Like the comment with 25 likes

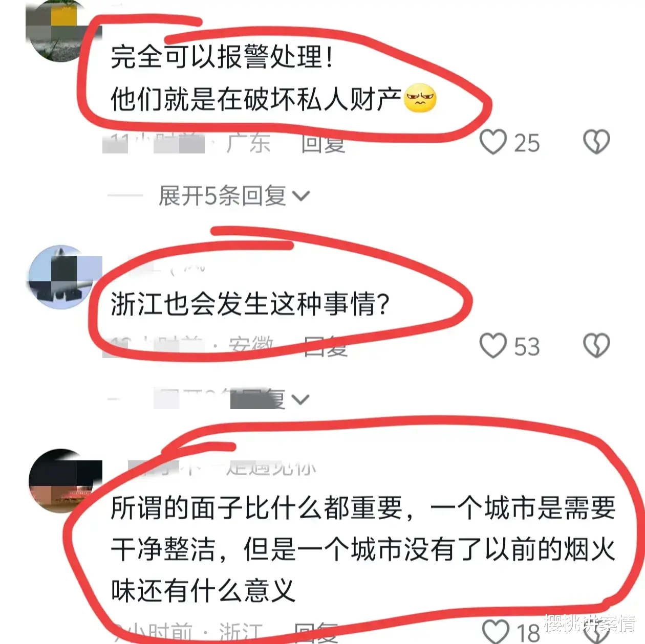click(x=493, y=142)
